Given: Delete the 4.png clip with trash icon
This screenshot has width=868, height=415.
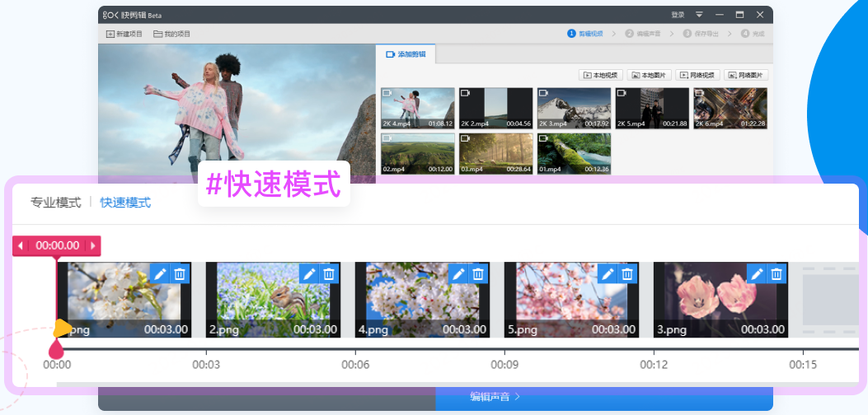Looking at the screenshot, I should (478, 273).
